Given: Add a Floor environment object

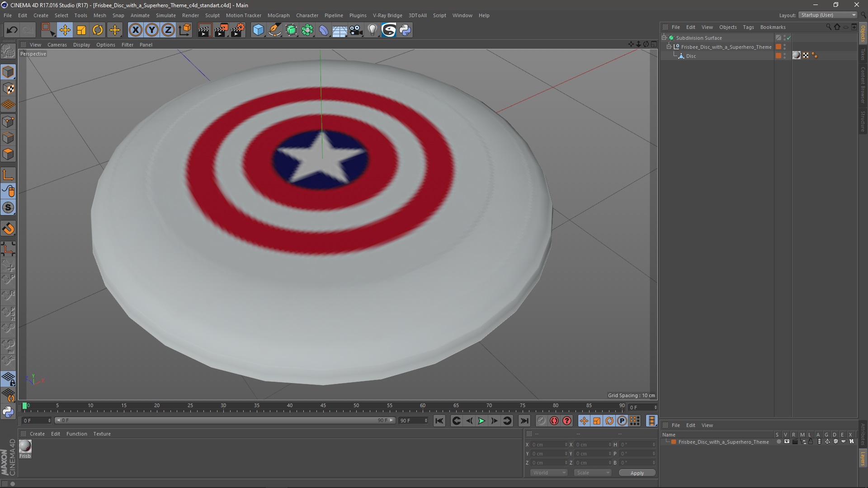Looking at the screenshot, I should 340,30.
